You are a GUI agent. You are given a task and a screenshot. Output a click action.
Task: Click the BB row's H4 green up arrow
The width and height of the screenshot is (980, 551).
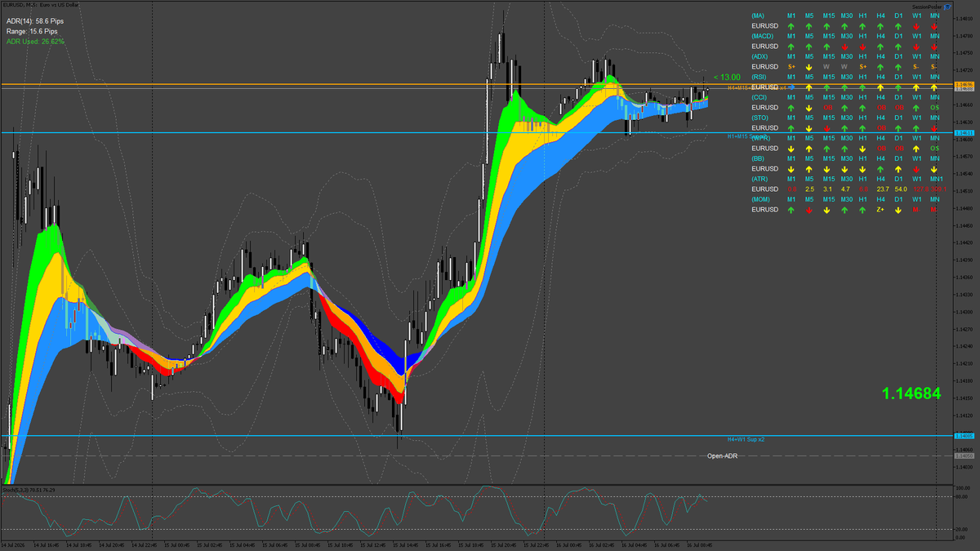(880, 169)
